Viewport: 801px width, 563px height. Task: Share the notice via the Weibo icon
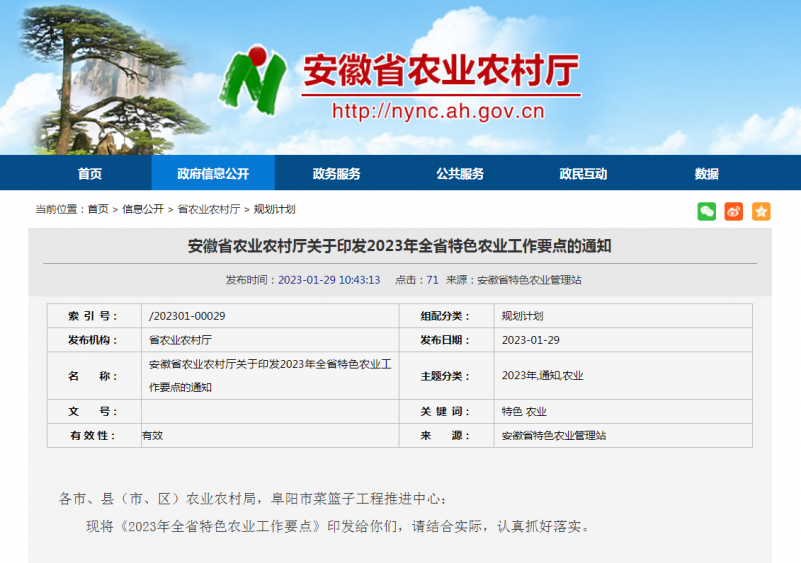click(734, 212)
